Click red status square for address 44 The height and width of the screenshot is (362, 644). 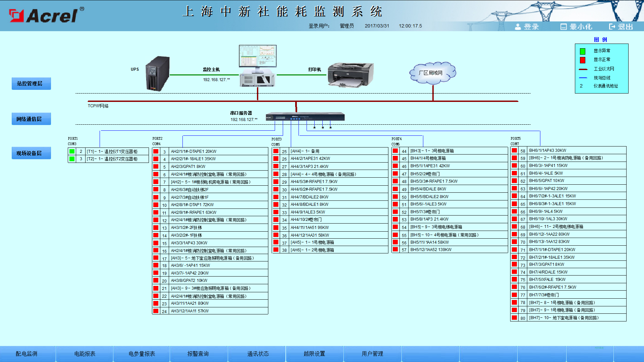point(395,151)
